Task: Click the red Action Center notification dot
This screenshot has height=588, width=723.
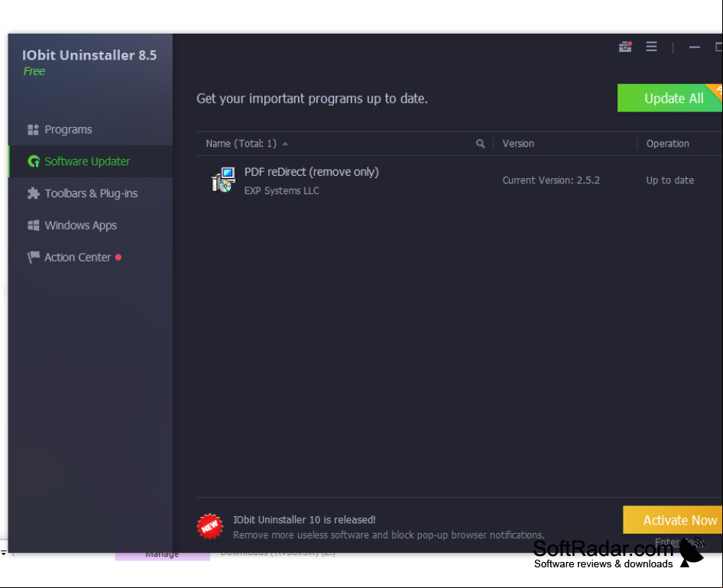Action: pyautogui.click(x=118, y=258)
